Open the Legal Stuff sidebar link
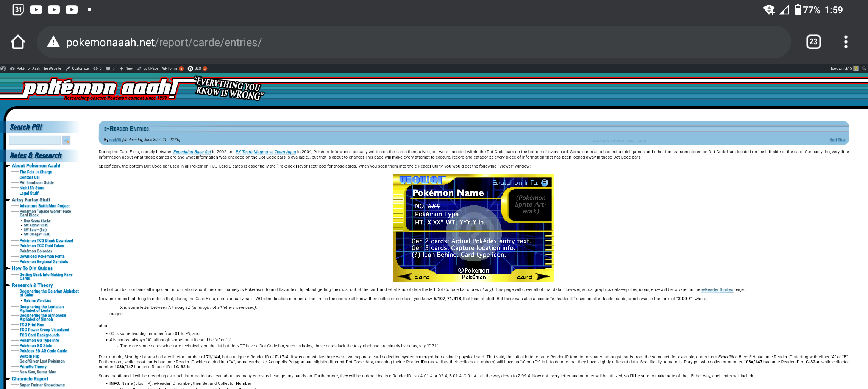 pos(29,193)
